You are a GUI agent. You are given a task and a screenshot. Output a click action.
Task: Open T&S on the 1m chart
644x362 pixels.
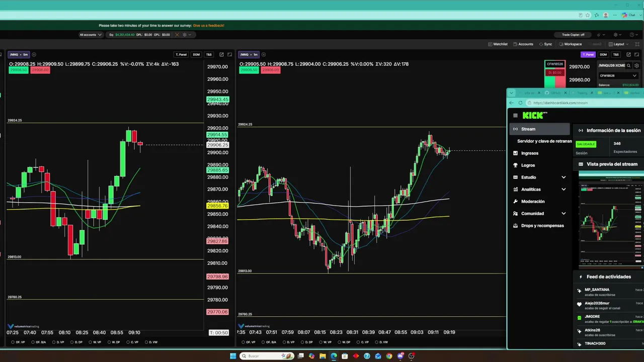coord(616,54)
